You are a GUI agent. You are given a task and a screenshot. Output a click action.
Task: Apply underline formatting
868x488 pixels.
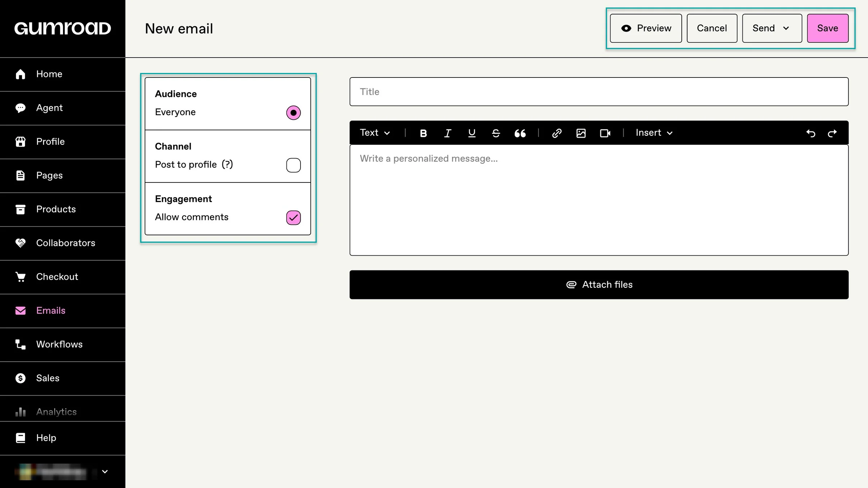point(472,133)
